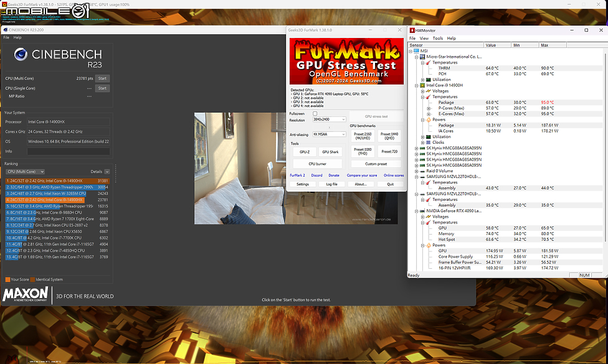Collapse the Intel Core i9 14900H node
608x364 pixels.
coord(417,86)
